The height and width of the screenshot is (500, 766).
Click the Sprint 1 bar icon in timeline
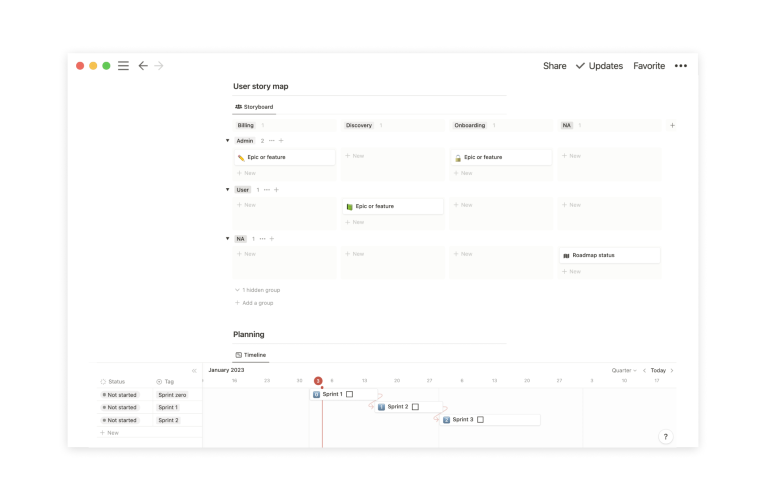(x=316, y=394)
